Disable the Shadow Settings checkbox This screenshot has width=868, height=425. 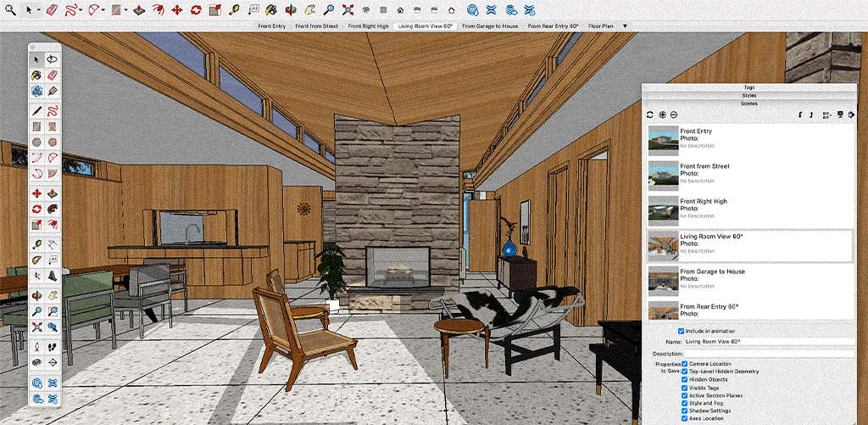point(685,409)
